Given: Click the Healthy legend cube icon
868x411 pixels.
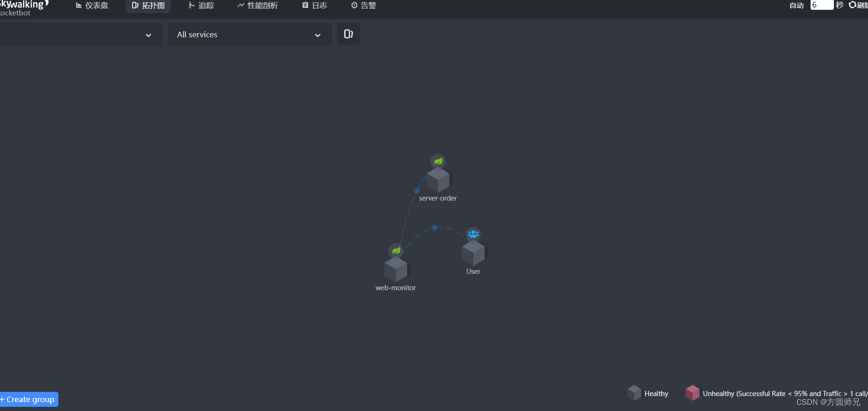Looking at the screenshot, I should (x=634, y=393).
